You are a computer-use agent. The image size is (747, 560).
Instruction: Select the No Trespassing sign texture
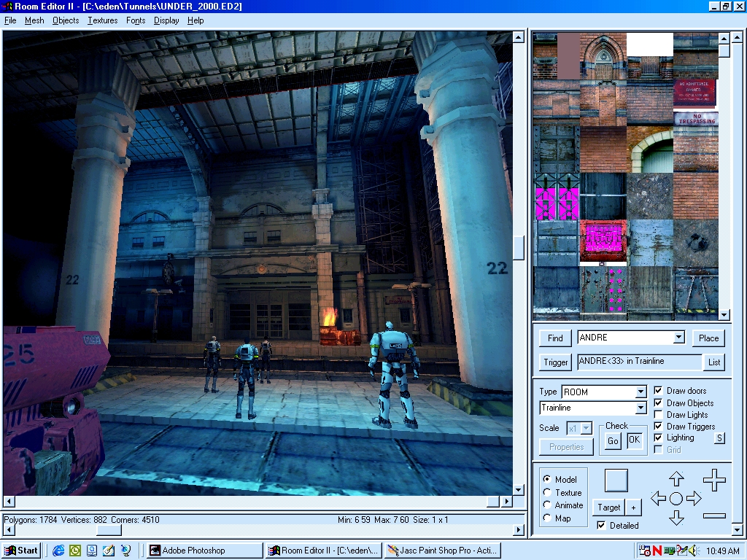696,117
